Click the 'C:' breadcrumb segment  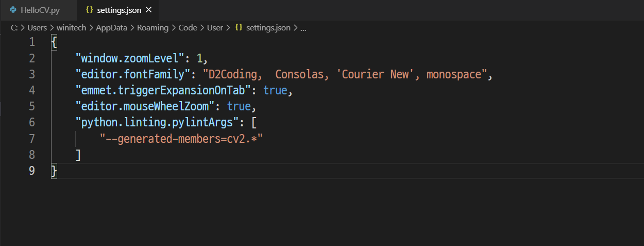14,28
